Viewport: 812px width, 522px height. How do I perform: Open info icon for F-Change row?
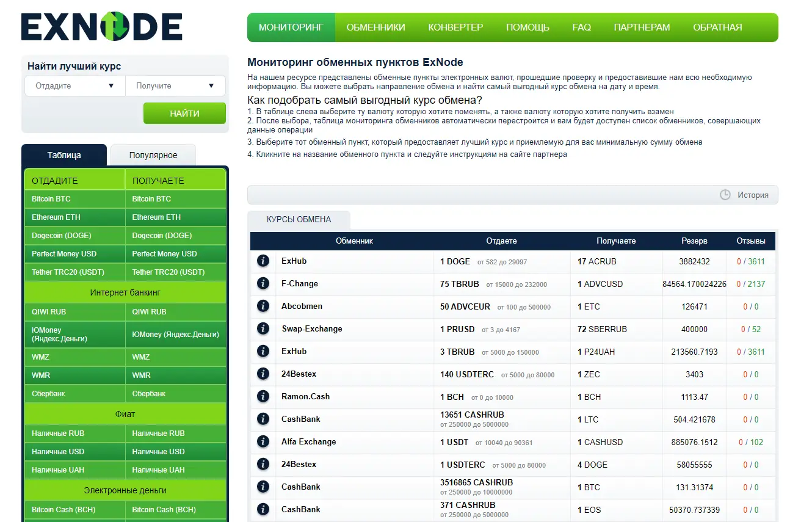(263, 284)
